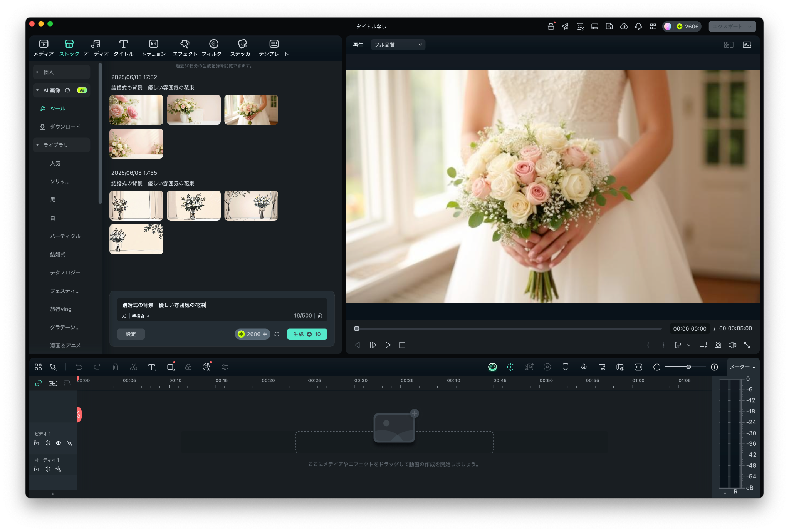The width and height of the screenshot is (789, 532).
Task: Click the fullscreen expand icon in preview
Action: [x=747, y=345]
